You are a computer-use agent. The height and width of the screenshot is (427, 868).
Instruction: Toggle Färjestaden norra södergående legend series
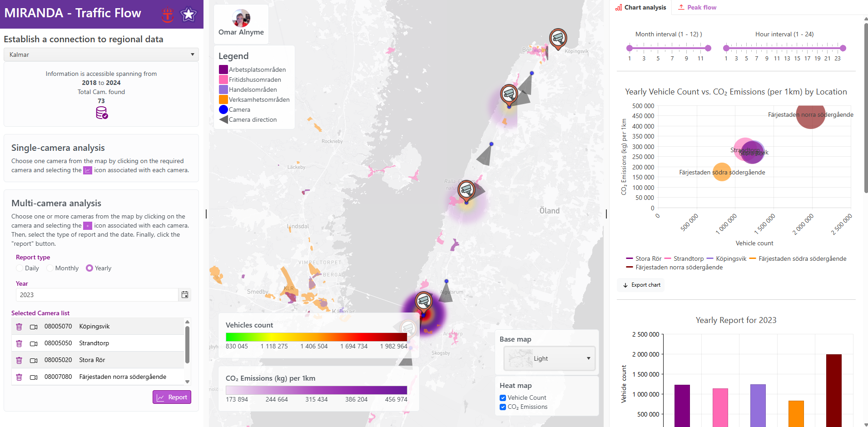pos(675,267)
